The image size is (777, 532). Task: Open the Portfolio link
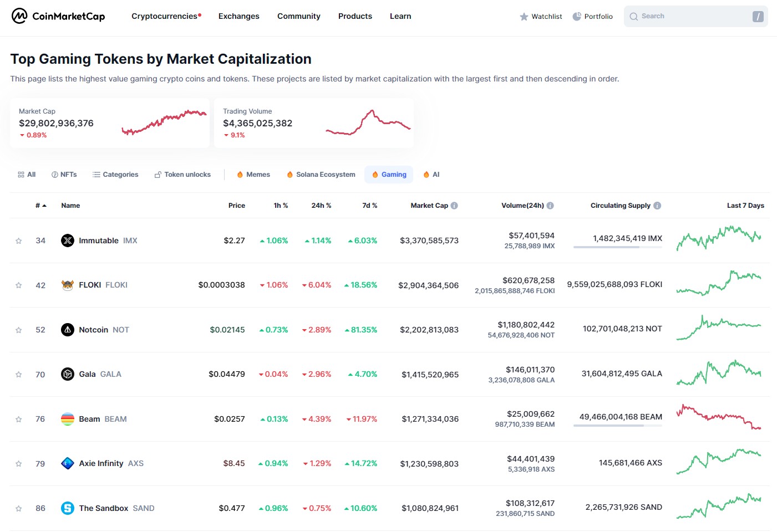pos(592,17)
